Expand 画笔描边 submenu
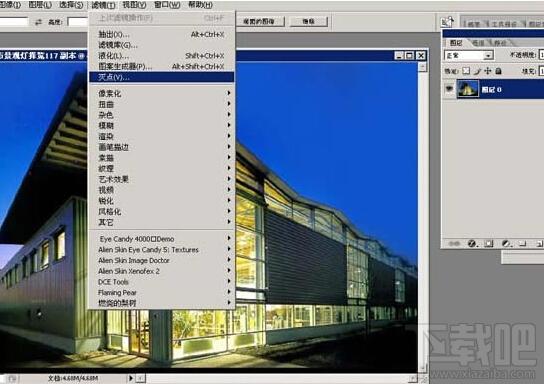Screen dimensions: 544x384 tap(162, 147)
